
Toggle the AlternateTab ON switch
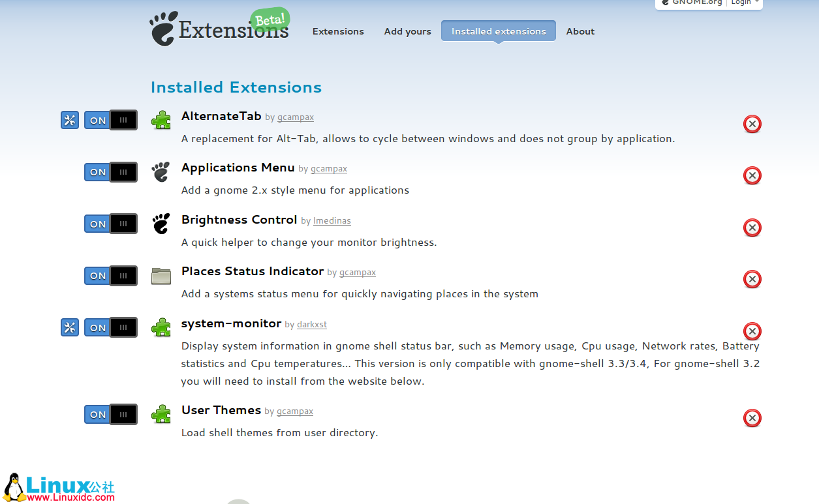click(x=111, y=120)
